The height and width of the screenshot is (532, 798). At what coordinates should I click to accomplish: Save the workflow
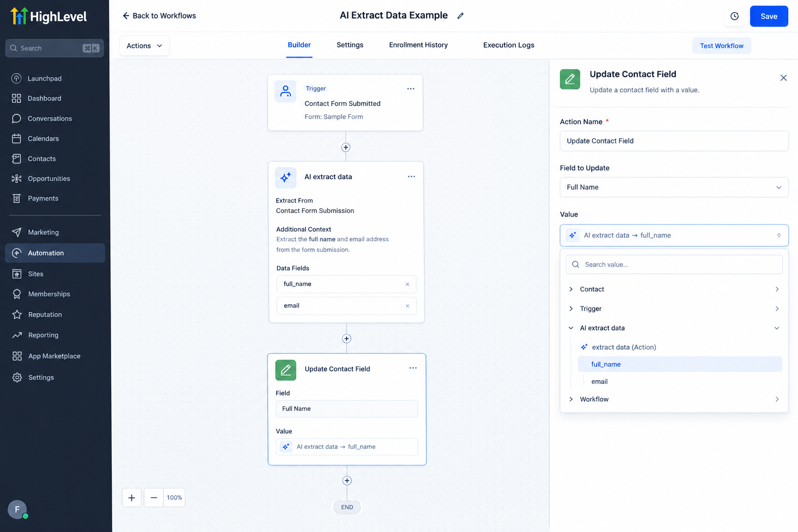click(x=769, y=16)
